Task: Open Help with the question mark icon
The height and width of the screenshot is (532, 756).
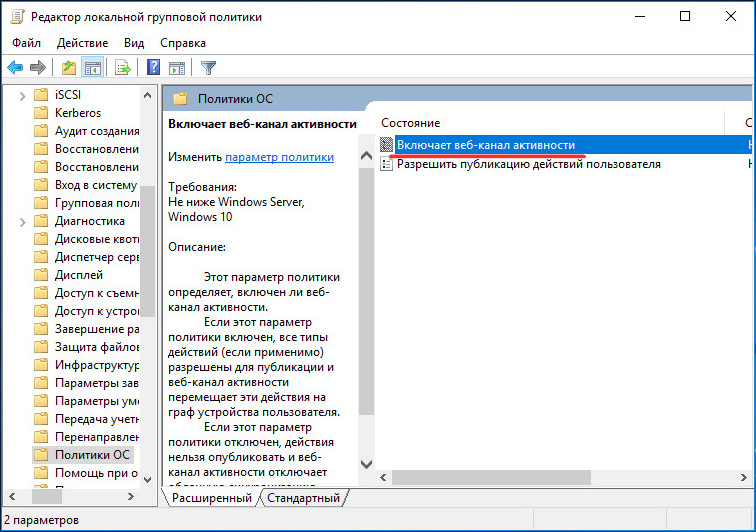Action: 153,67
